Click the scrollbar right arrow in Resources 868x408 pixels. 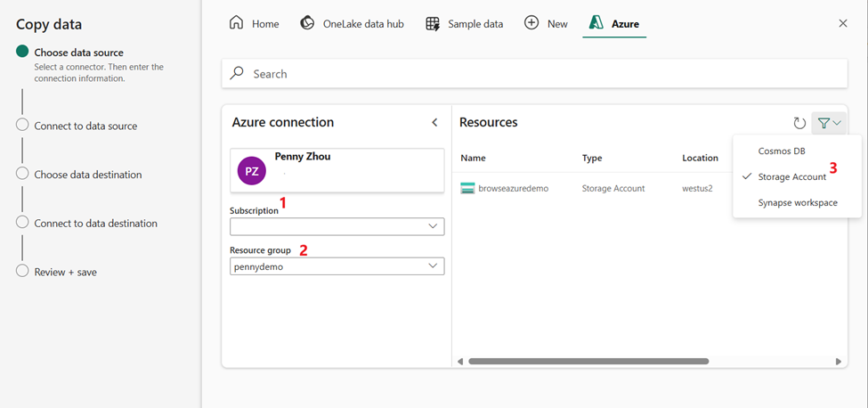point(838,362)
